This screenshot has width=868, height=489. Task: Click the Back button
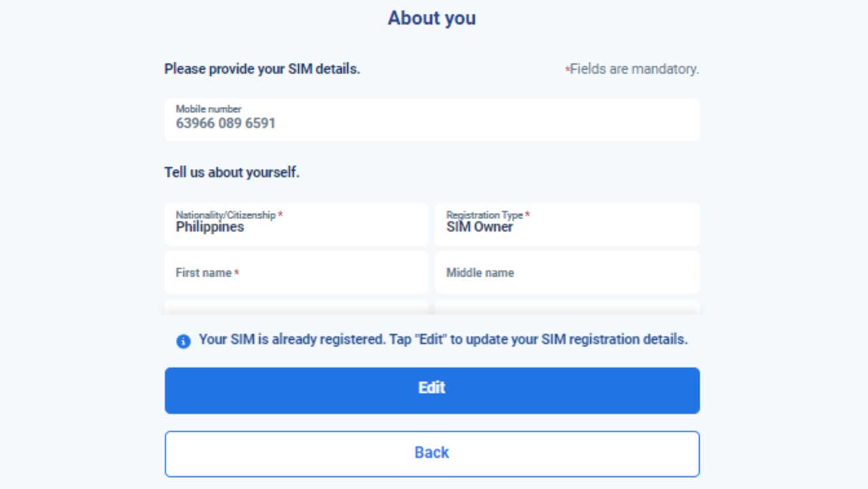click(x=432, y=454)
